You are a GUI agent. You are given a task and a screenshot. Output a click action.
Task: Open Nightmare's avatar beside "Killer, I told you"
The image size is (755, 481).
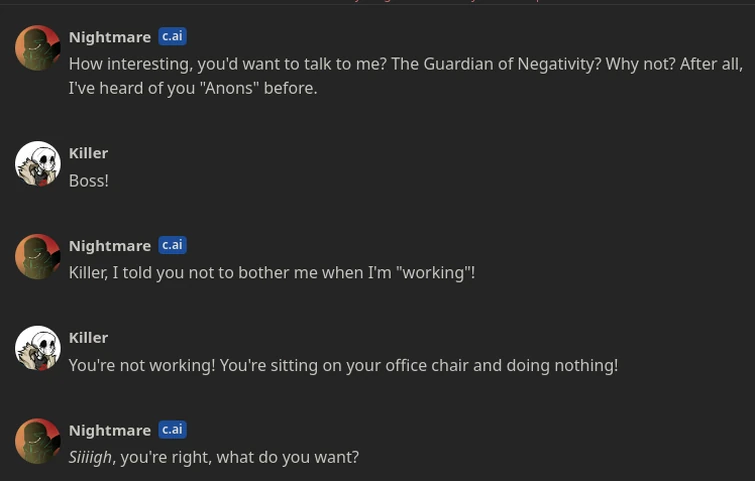[38, 257]
